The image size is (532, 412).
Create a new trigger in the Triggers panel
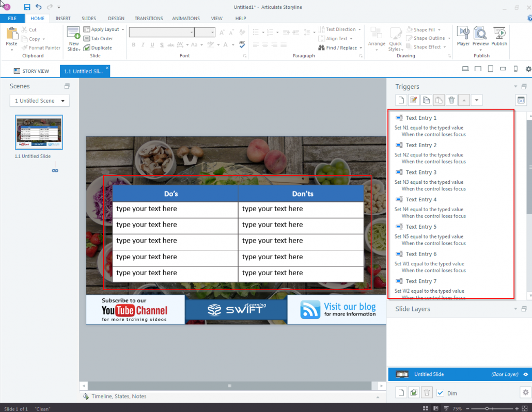[401, 100]
